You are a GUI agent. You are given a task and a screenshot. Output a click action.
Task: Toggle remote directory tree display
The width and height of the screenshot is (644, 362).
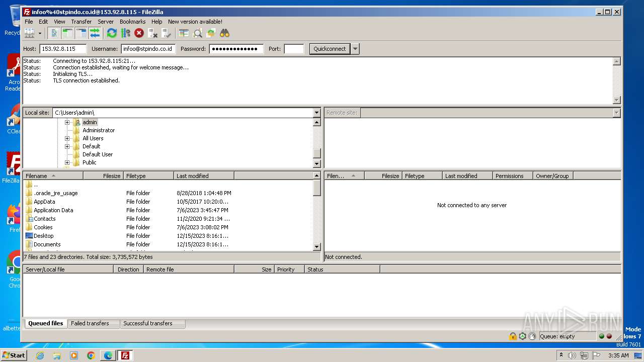click(81, 33)
